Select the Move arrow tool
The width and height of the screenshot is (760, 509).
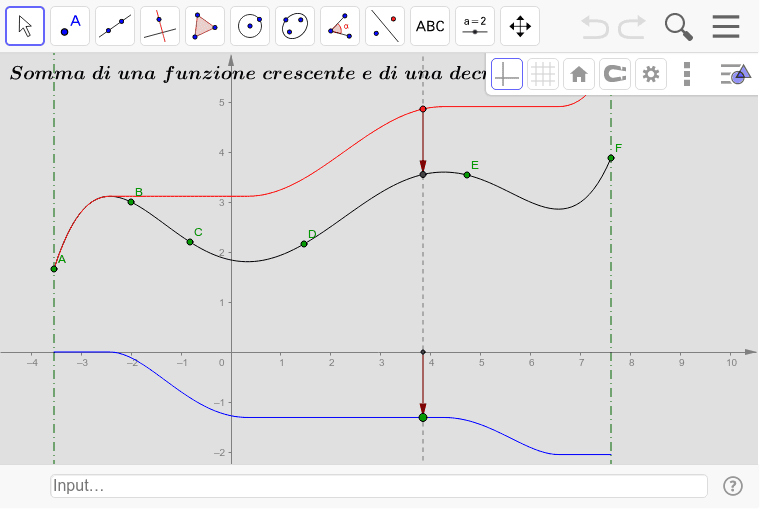point(25,26)
